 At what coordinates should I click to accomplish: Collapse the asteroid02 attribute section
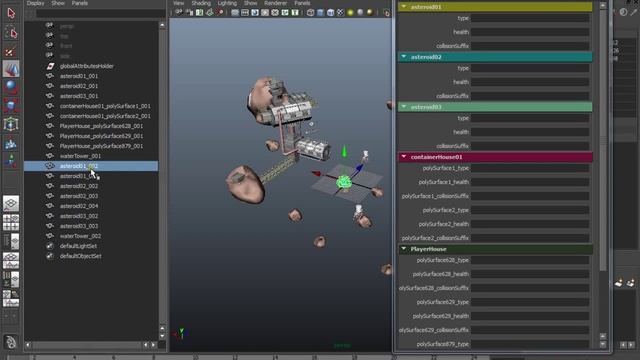(x=404, y=57)
